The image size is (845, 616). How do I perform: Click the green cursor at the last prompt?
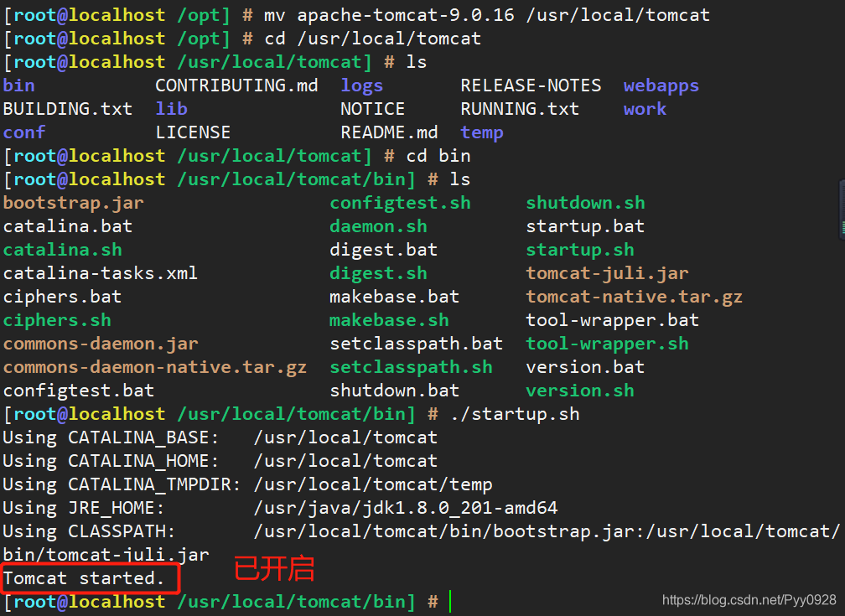[450, 602]
